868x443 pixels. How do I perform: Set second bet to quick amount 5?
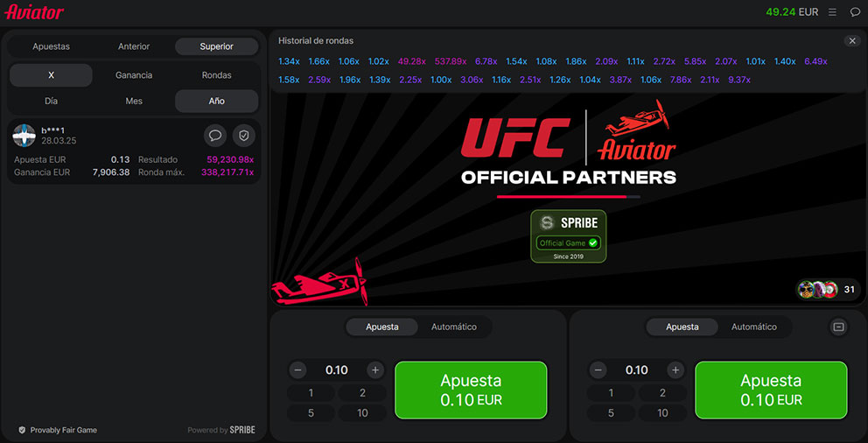coord(611,413)
